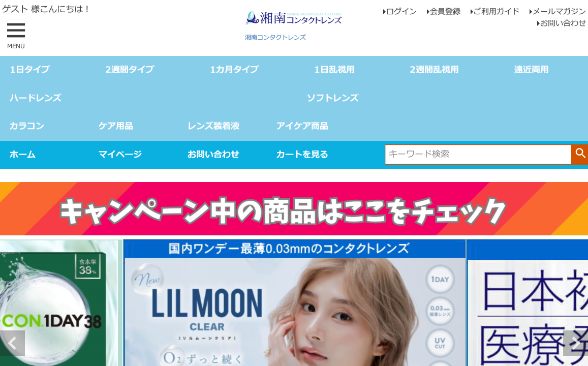This screenshot has height=366, width=588.
Task: Open the 遠近両用 category
Action: point(532,70)
